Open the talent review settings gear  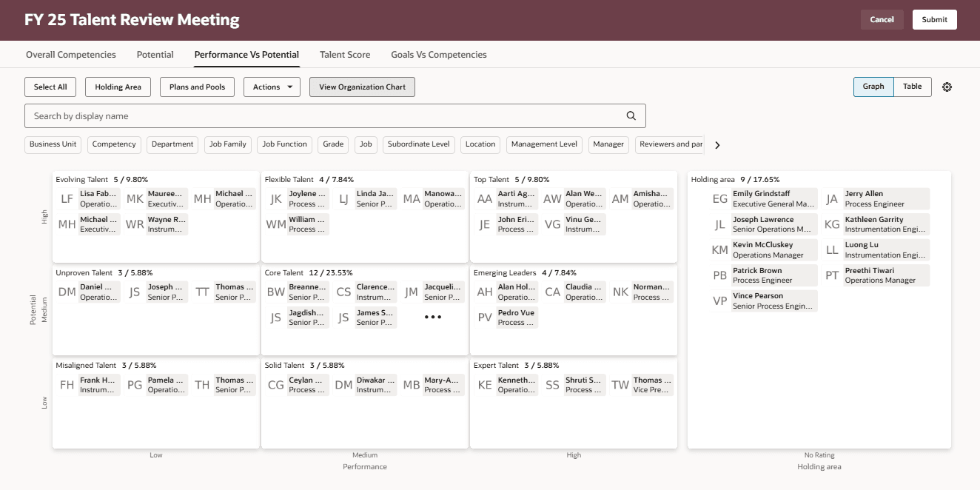coord(947,87)
